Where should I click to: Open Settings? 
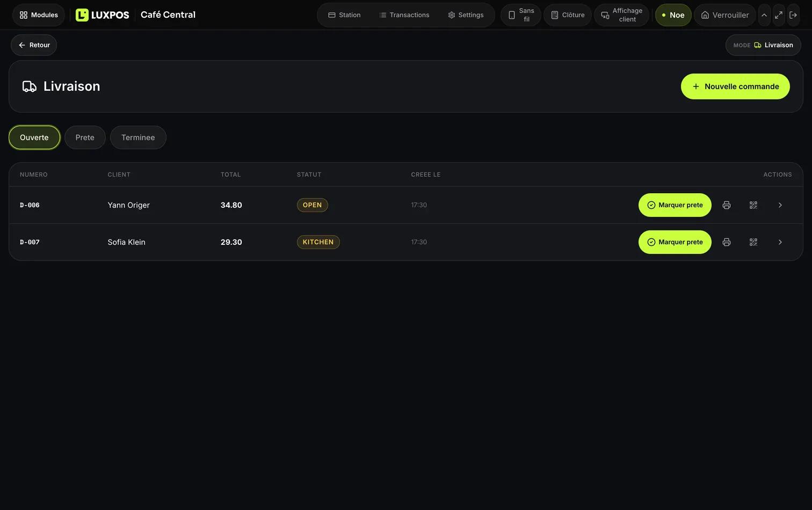[x=466, y=15]
